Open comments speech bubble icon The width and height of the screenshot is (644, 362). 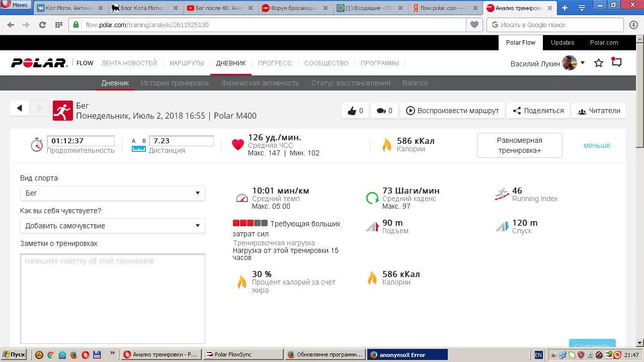click(384, 111)
